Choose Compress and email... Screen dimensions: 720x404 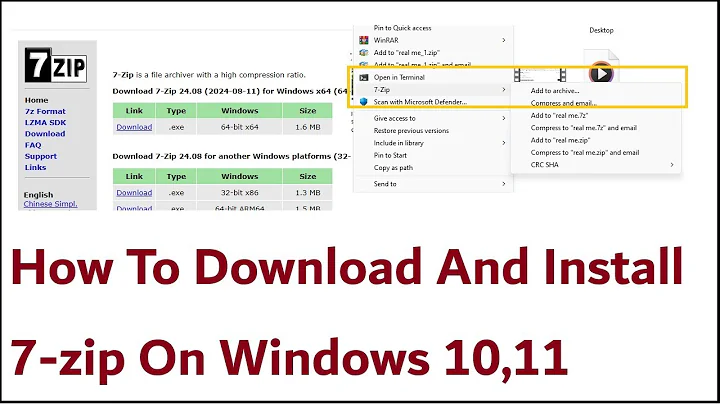563,103
